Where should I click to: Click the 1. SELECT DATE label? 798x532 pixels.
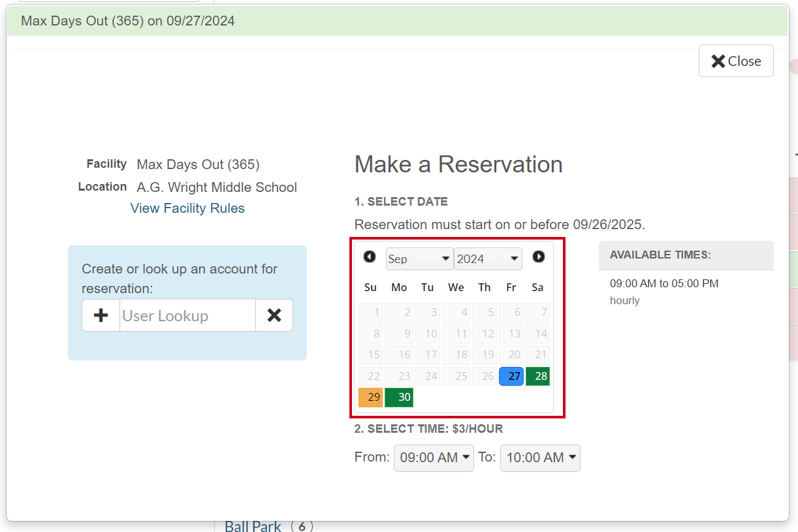pyautogui.click(x=401, y=202)
